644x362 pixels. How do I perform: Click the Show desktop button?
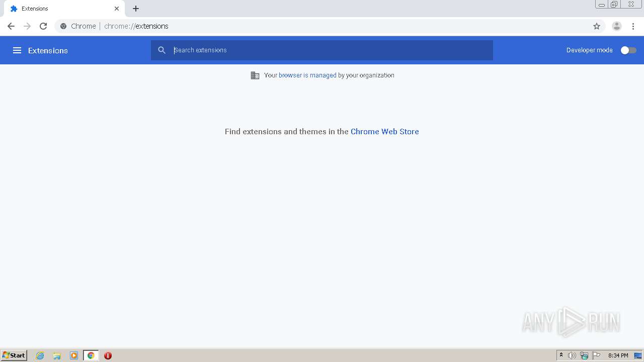pos(638,355)
